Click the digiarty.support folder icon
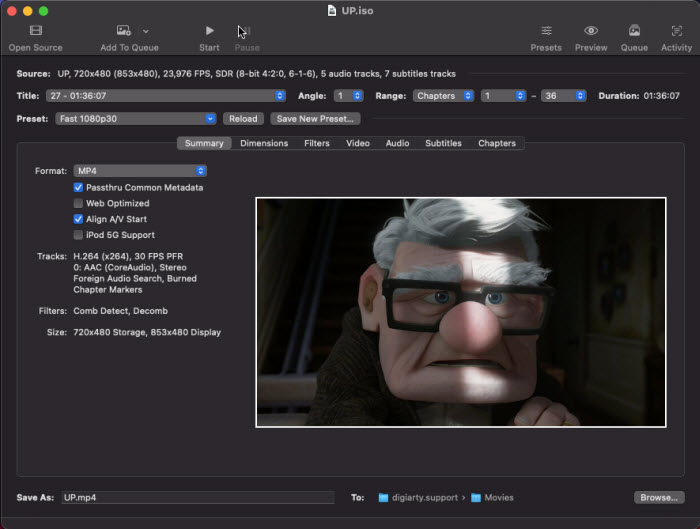Screen dimensions: 700x529 click(383, 497)
